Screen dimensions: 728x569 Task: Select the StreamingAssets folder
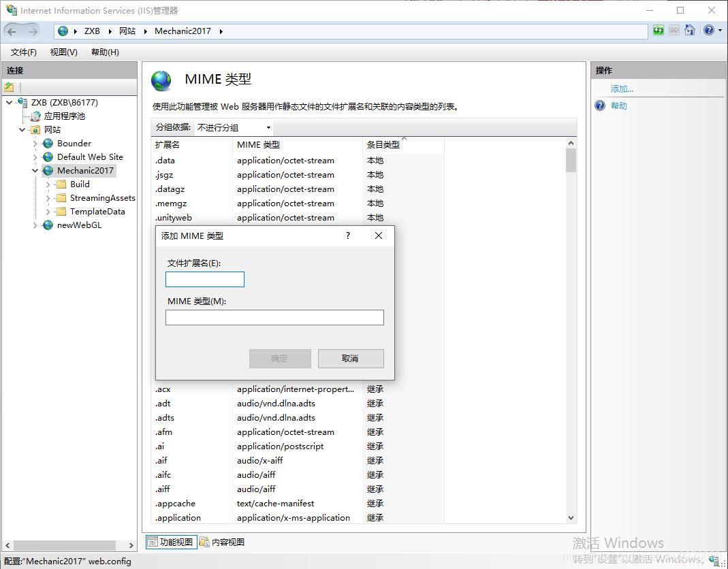102,197
